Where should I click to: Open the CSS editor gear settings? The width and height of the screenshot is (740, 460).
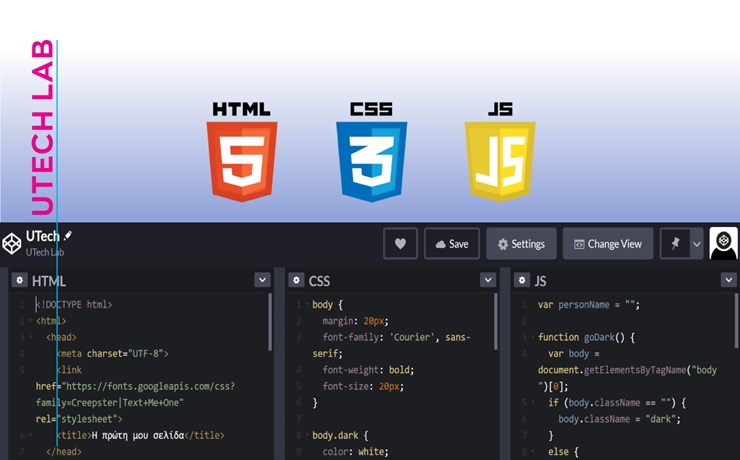click(296, 280)
